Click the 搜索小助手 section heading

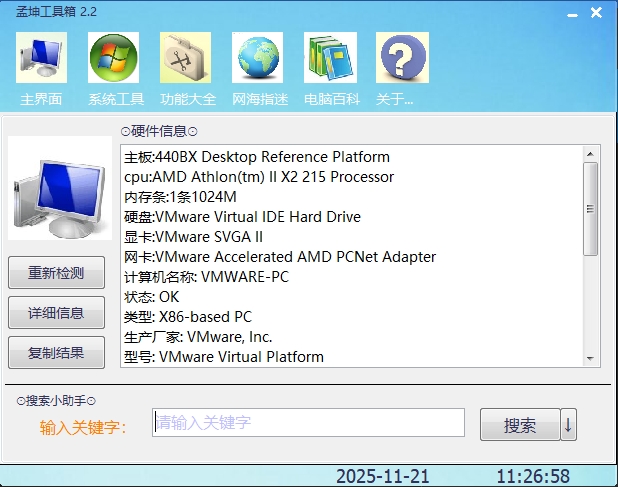pos(56,401)
